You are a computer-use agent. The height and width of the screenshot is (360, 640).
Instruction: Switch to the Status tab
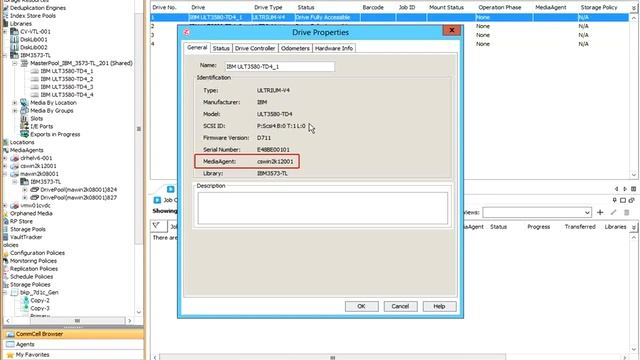point(221,48)
